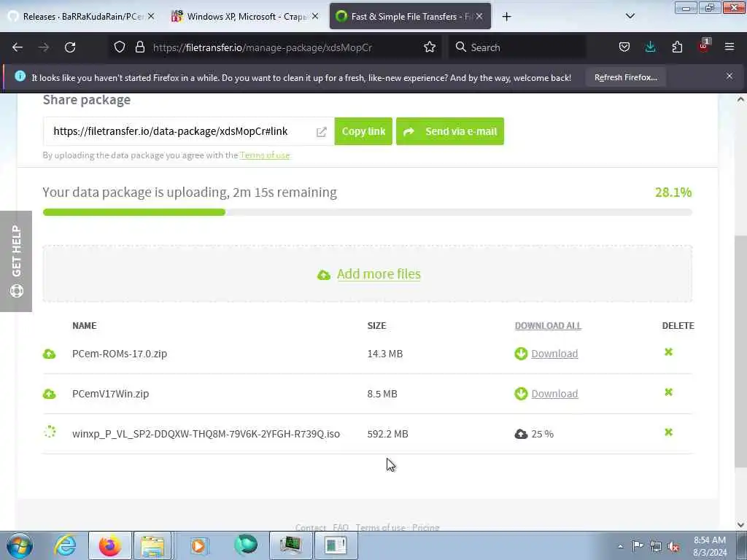Screen dimensions: 747x560
Task: Open the Pocket save icon
Action: [624, 47]
